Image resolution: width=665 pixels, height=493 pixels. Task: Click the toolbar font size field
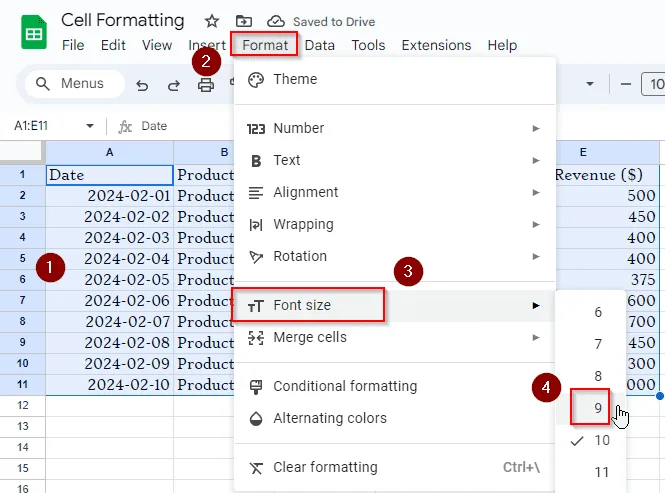pos(654,84)
